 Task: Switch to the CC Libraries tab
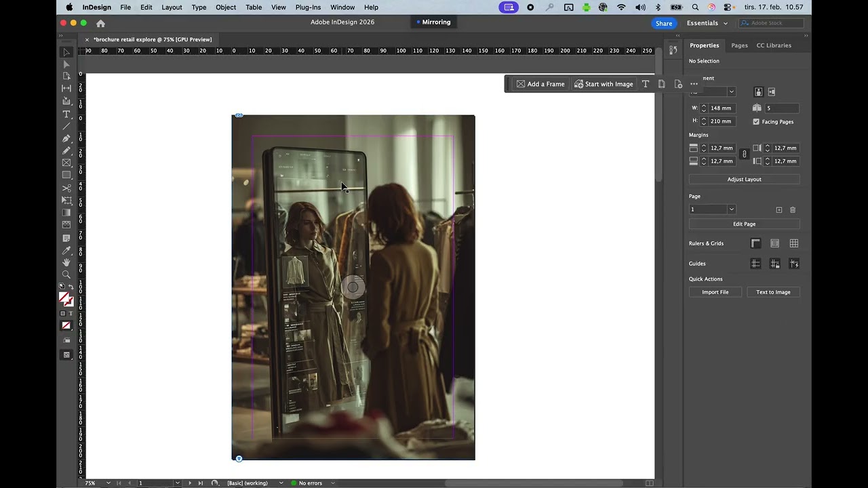pos(774,45)
